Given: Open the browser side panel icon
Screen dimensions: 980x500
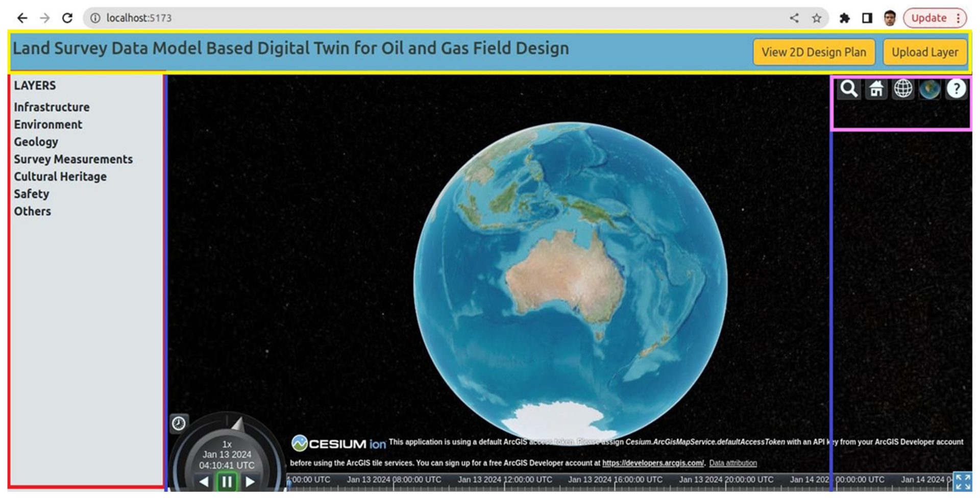Looking at the screenshot, I should [x=867, y=18].
